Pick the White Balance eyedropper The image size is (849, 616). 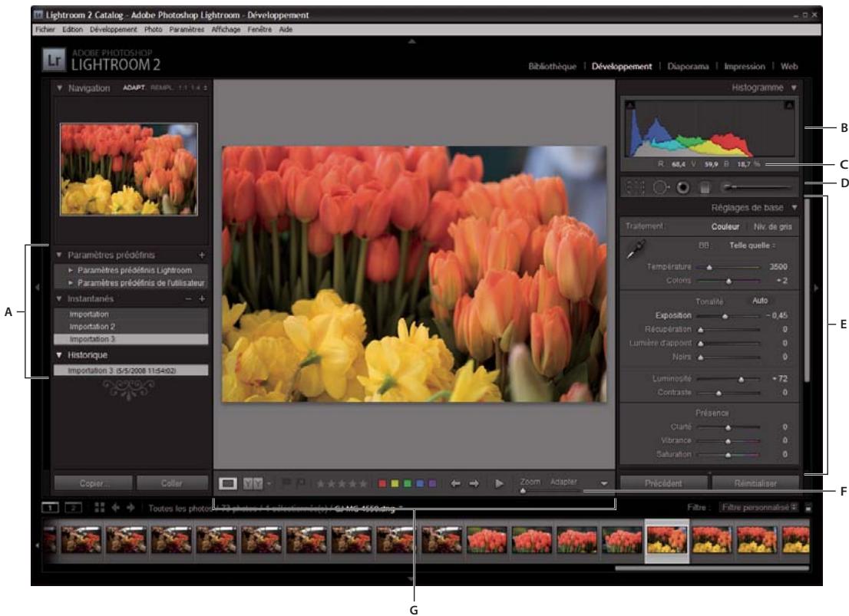(634, 250)
